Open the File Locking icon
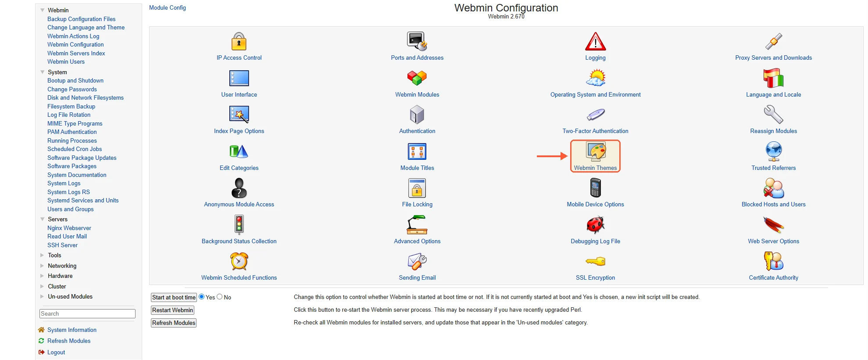Screen dimensions: 868x360 417,188
